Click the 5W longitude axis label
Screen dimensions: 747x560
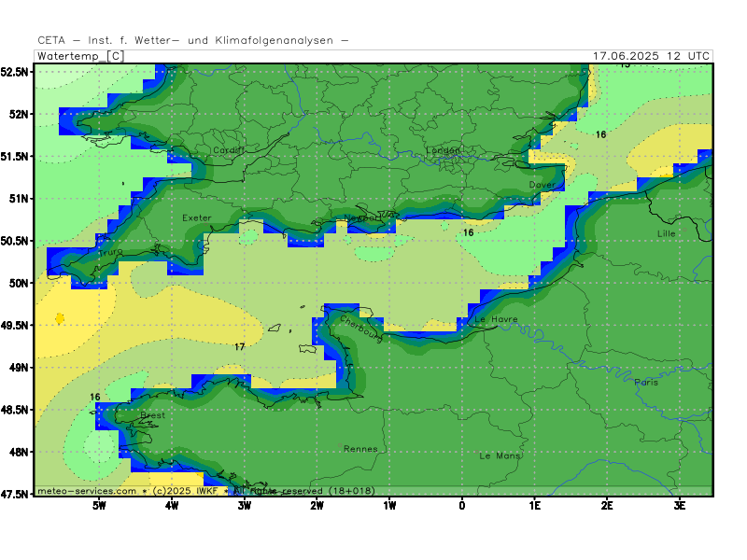(99, 506)
